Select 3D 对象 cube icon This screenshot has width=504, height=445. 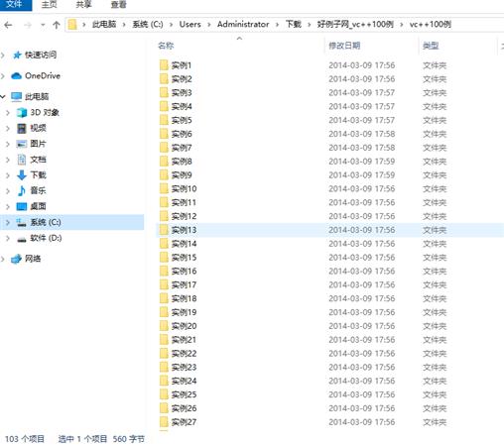tap(22, 113)
